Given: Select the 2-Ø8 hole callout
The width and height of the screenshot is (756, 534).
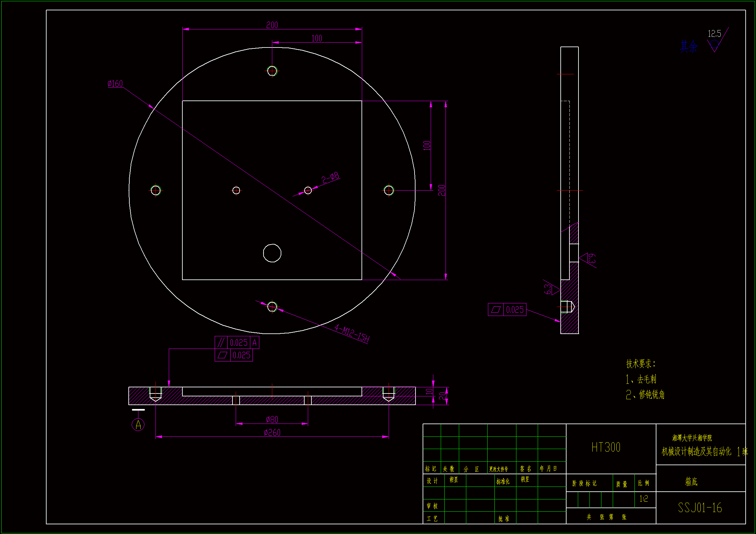Looking at the screenshot, I should (x=330, y=178).
